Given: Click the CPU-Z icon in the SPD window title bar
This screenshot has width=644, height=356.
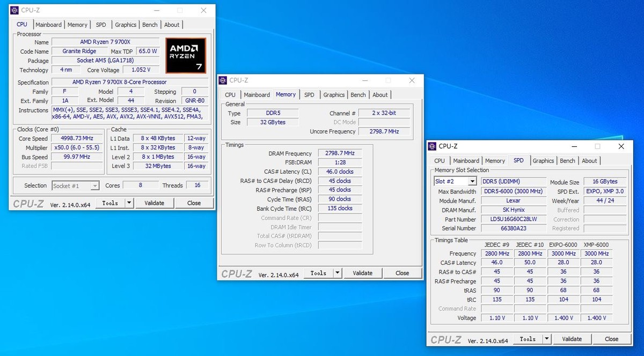Looking at the screenshot, I should click(x=433, y=146).
